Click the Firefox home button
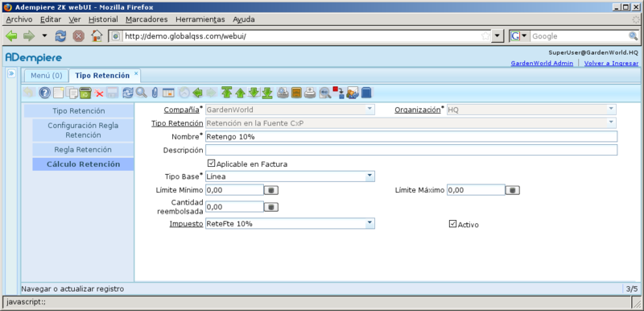Screen dimensions: 644x311 point(97,36)
